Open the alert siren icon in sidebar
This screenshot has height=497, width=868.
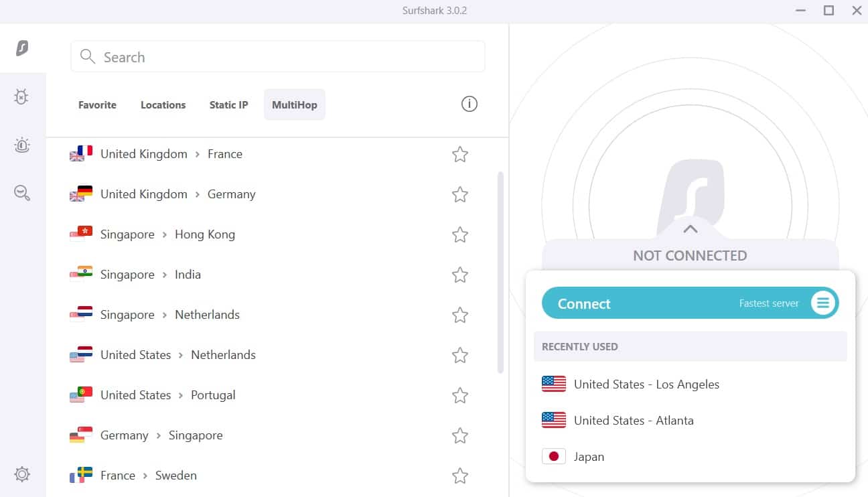(22, 145)
